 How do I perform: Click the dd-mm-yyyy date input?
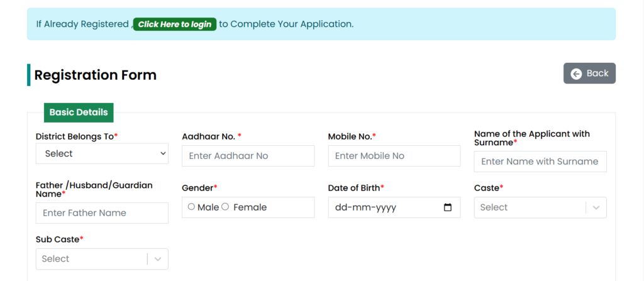coord(394,207)
